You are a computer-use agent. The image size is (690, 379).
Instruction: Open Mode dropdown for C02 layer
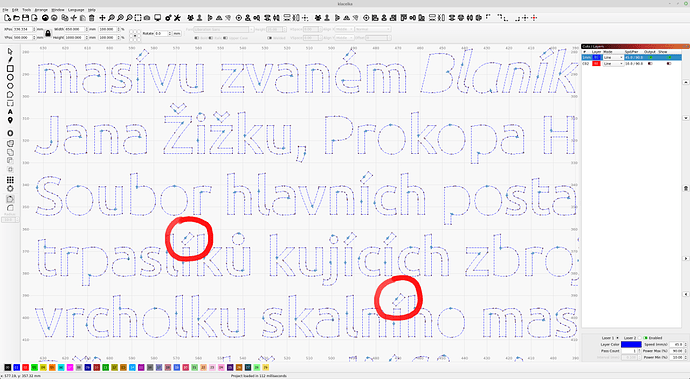click(613, 64)
